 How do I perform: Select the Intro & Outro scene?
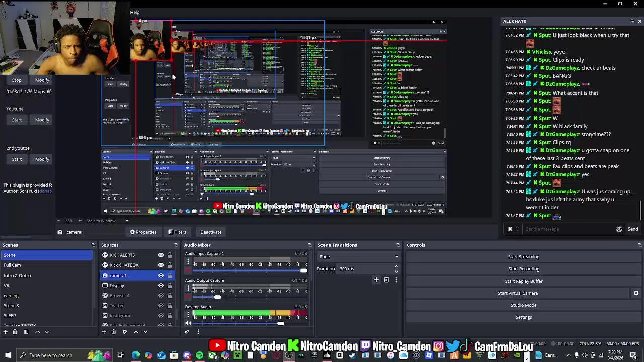click(46, 276)
